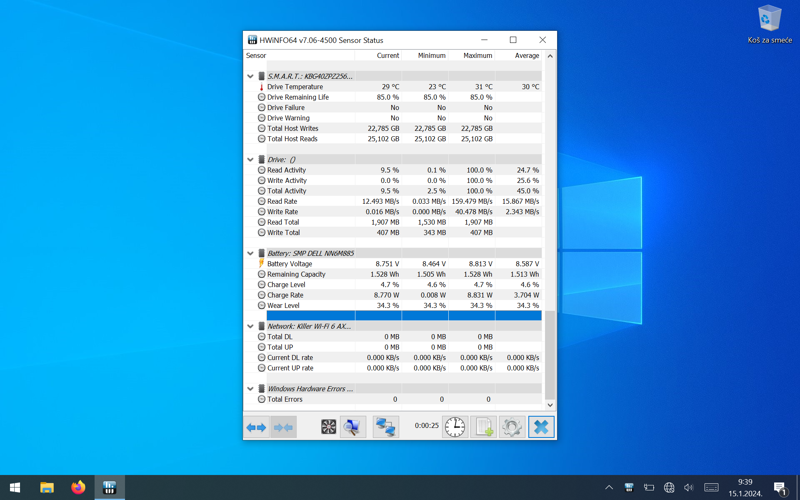This screenshot has height=500, width=800.
Task: Open the remote network connection button
Action: coord(386,427)
